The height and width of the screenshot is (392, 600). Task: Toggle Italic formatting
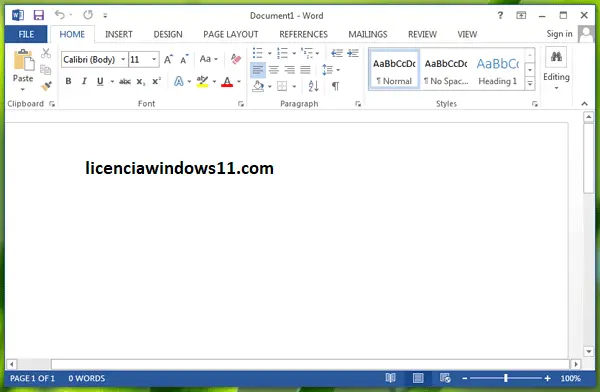coord(84,81)
